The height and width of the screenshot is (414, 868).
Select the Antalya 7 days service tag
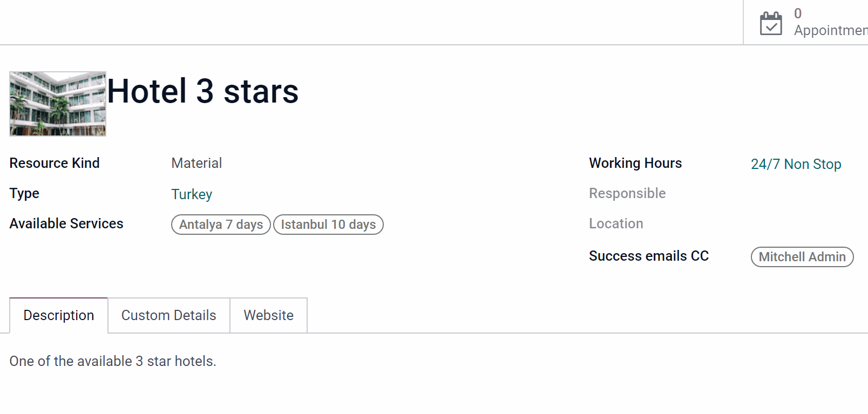tap(221, 225)
